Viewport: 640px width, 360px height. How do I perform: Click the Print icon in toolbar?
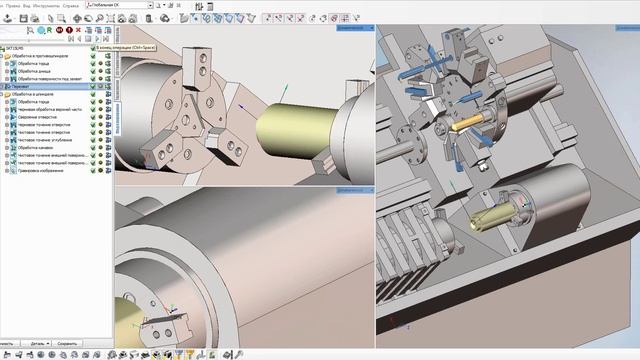pyautogui.click(x=35, y=18)
